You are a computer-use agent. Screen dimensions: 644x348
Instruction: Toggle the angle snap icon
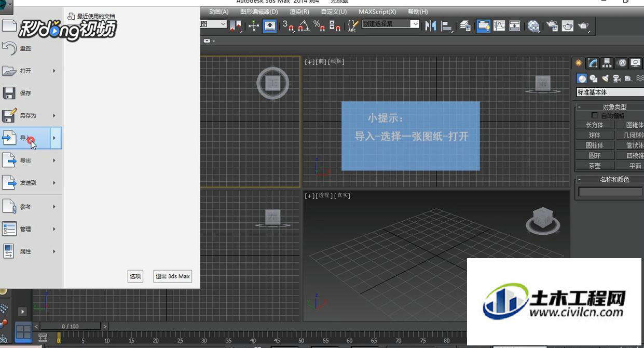tap(304, 26)
